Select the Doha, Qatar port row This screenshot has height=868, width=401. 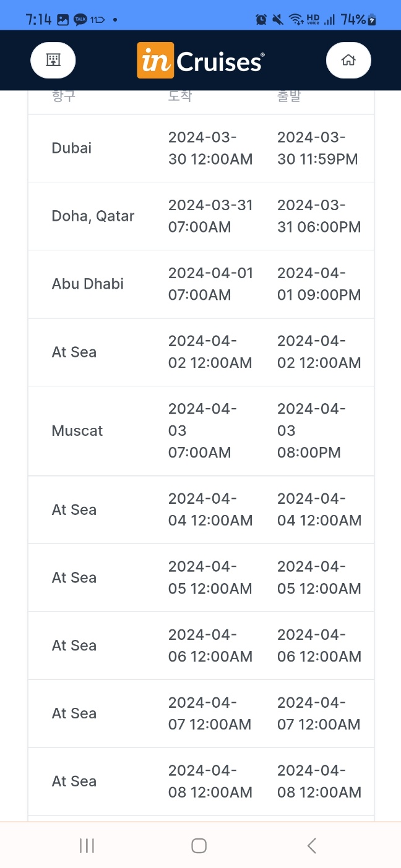(x=201, y=216)
